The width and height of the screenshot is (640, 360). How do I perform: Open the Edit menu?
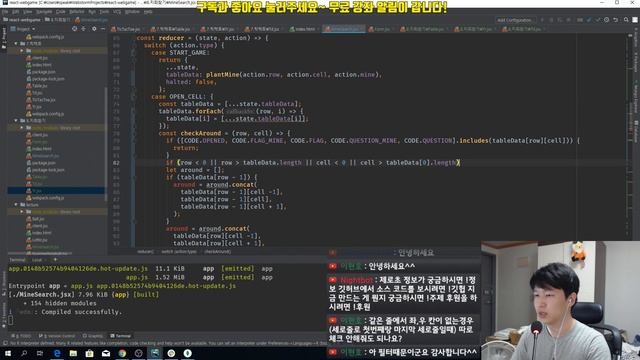pyautogui.click(x=16, y=12)
